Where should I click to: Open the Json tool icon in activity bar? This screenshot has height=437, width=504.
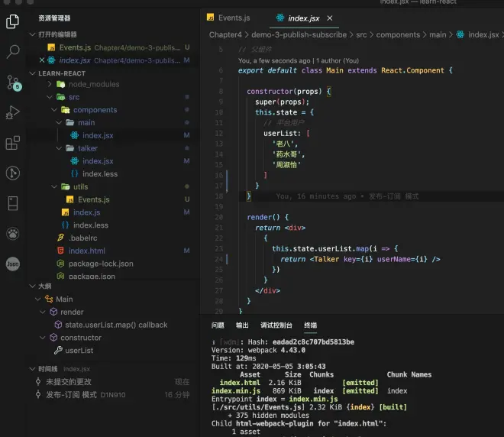12,264
